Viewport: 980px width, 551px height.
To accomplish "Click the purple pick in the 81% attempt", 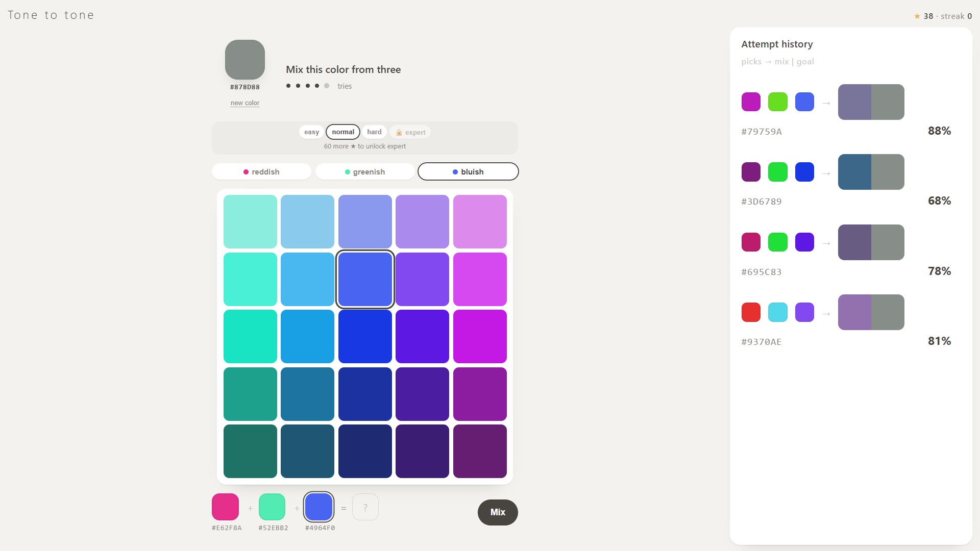I will pyautogui.click(x=804, y=312).
